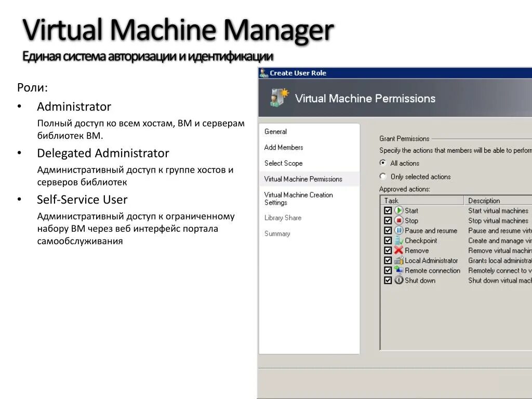Click the Create User Role title bar icon
Image resolution: width=532 pixels, height=399 pixels.
point(263,73)
